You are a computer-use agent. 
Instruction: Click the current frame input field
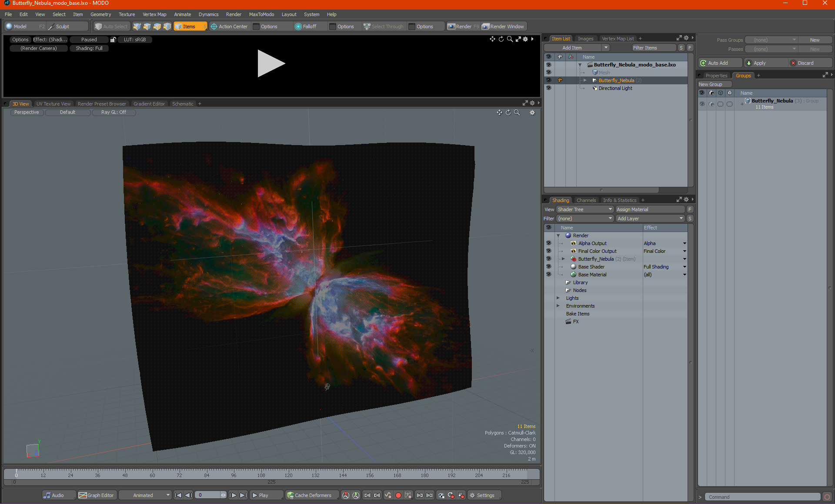tap(210, 495)
